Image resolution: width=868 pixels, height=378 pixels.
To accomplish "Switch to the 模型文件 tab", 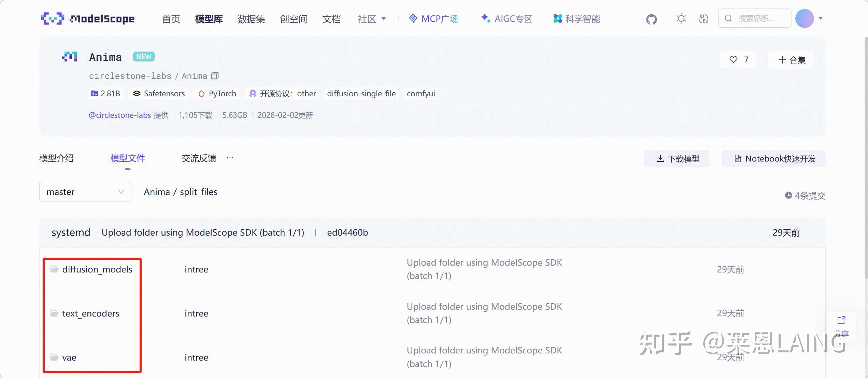I will pos(128,158).
